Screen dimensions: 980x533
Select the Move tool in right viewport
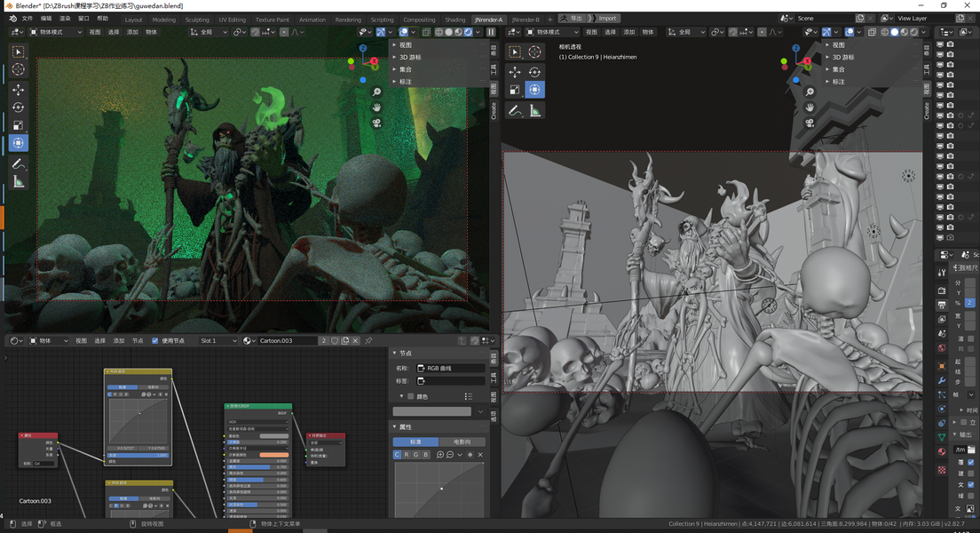click(514, 72)
